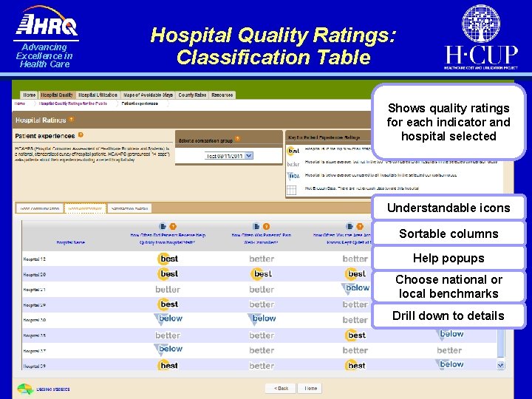Open report icon above Pain Well-Controlled column
532x399 pixels.
click(x=256, y=226)
